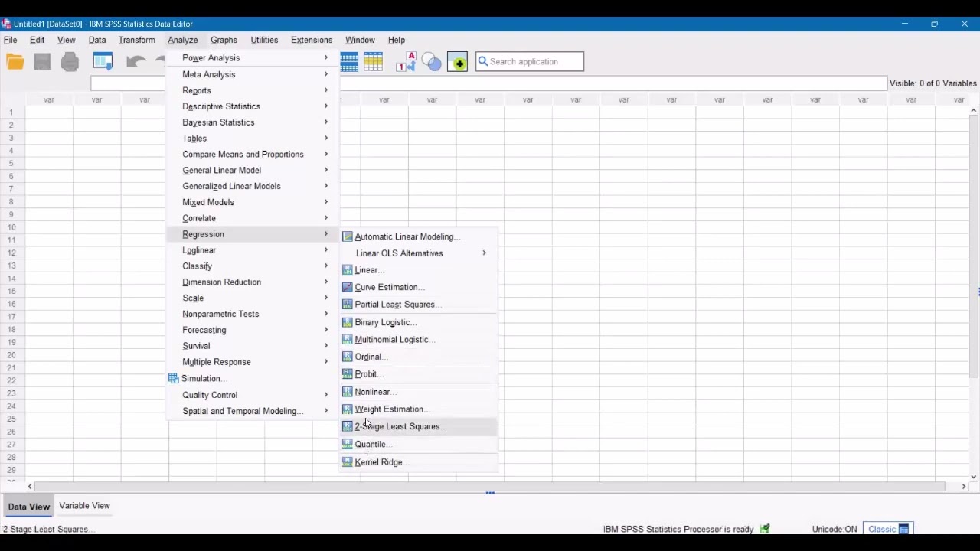Open the Recall recently used dialogs icon
Screen dimensions: 980x551
pos(103,62)
